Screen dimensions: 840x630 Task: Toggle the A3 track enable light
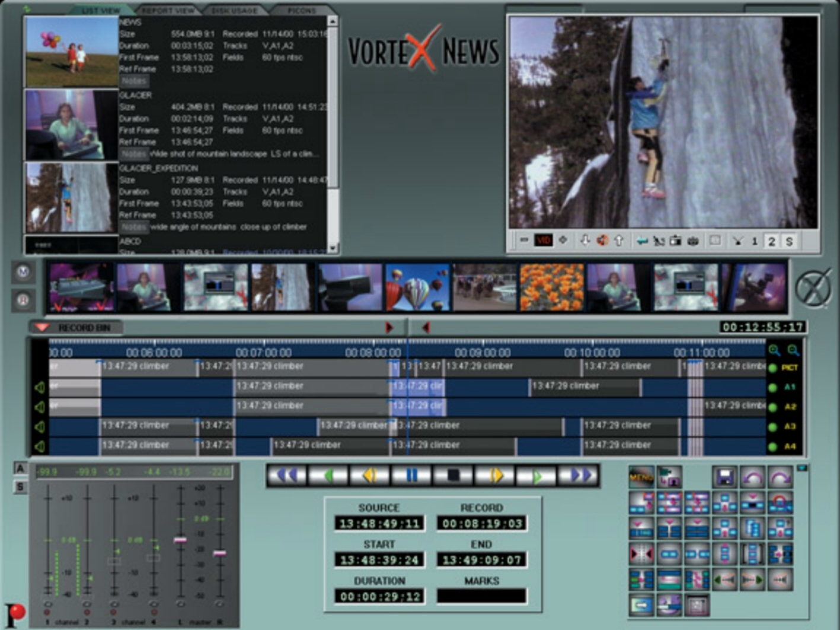772,427
